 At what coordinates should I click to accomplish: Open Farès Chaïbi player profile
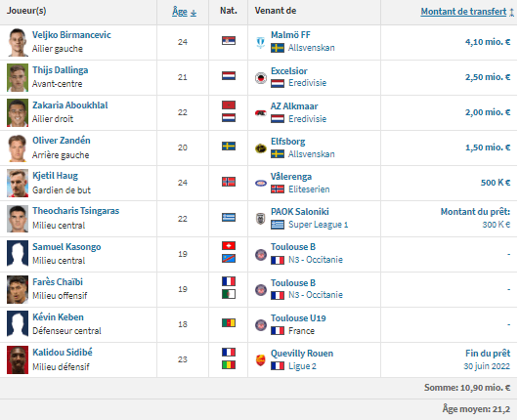[x=58, y=282]
